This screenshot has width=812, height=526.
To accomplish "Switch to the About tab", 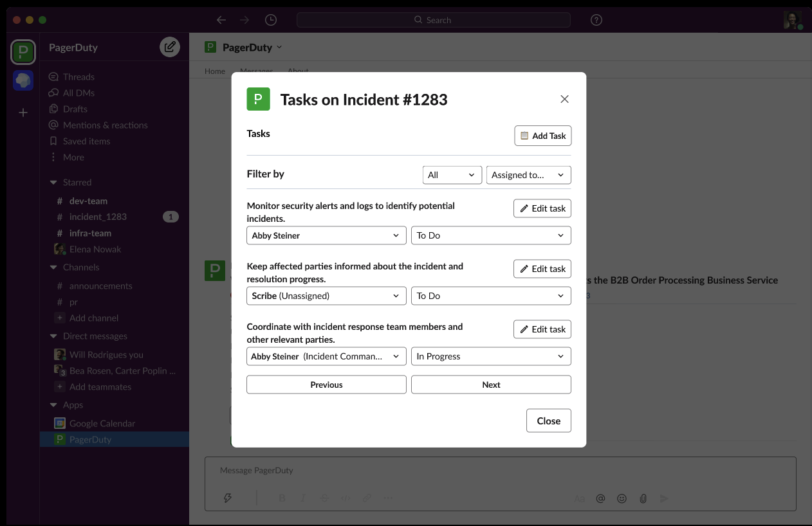I will (297, 71).
